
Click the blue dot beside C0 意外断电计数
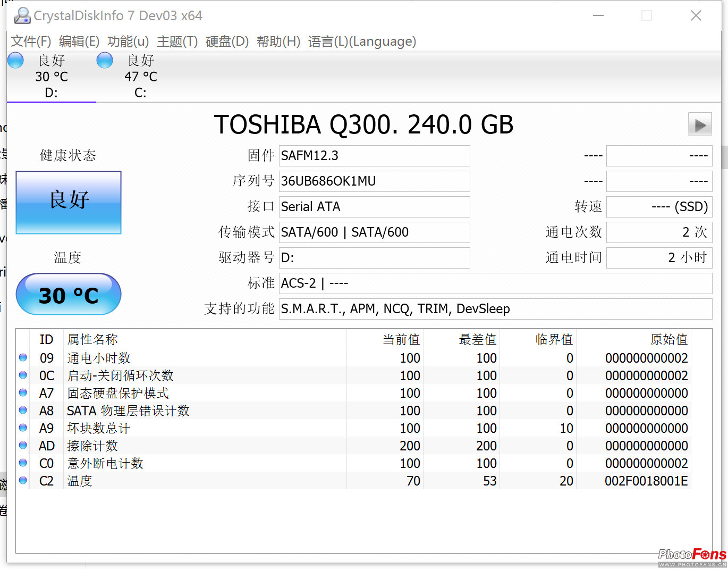point(22,463)
